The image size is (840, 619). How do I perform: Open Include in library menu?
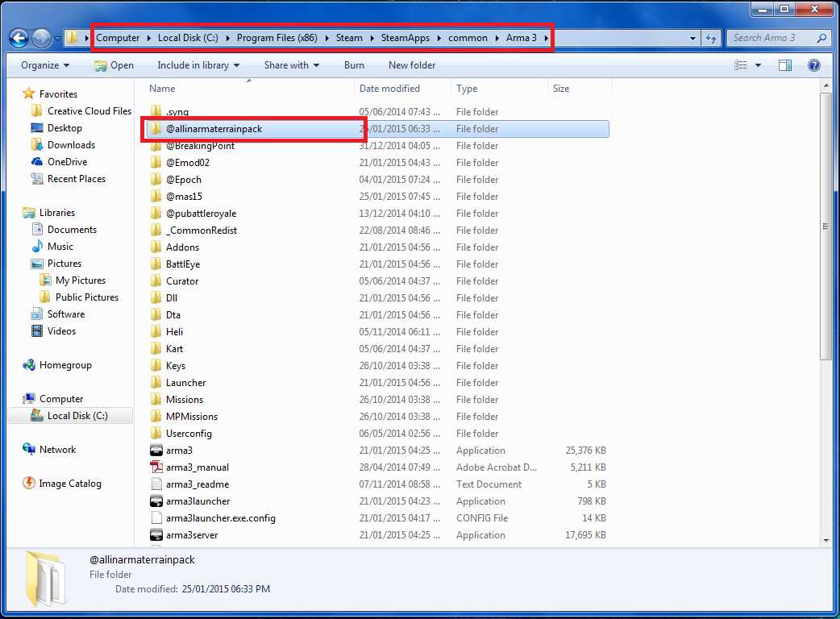tap(198, 65)
